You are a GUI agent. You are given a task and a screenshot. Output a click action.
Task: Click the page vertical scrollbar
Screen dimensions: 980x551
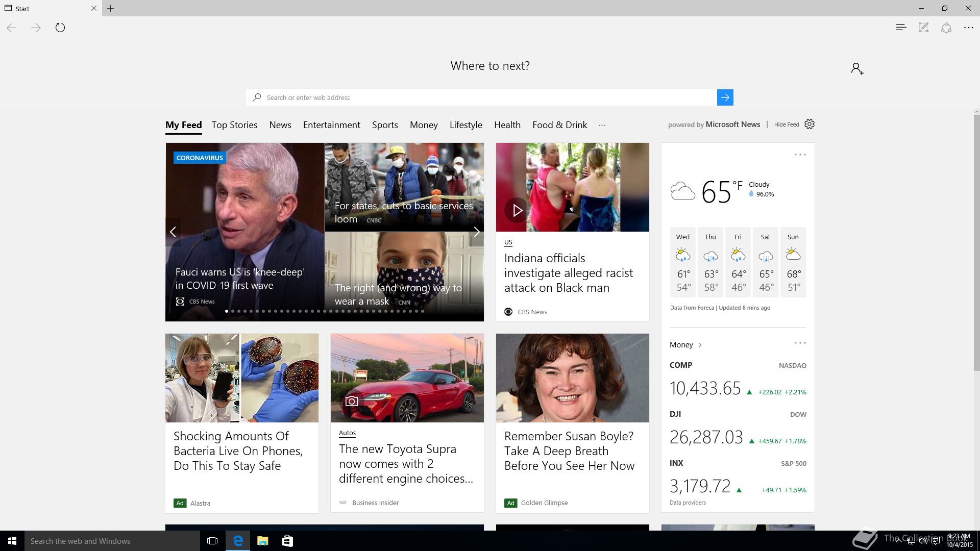click(x=976, y=242)
